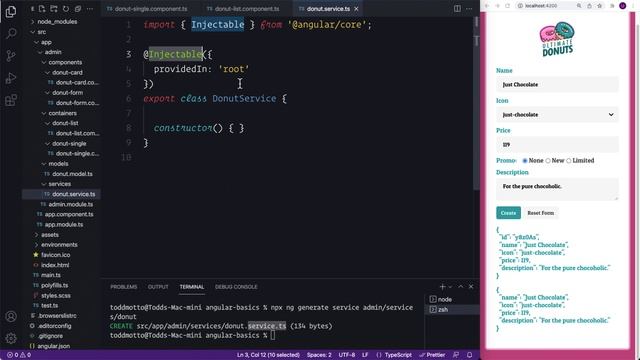Maximize the terminal panel with caret
This screenshot has width=640, height=360.
[x=461, y=287]
